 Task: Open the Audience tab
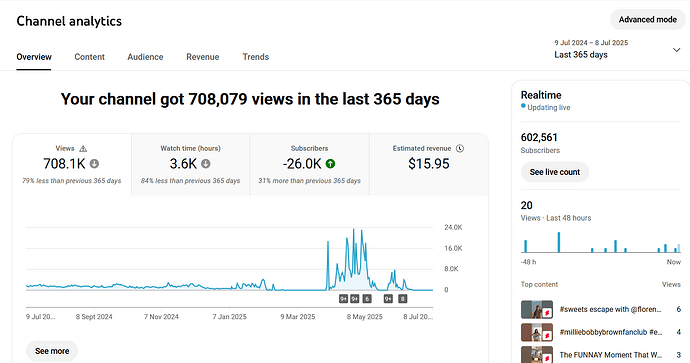[145, 57]
